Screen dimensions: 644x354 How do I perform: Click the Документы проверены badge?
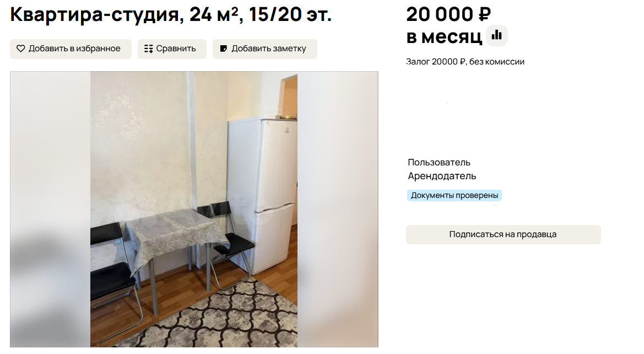(x=454, y=195)
